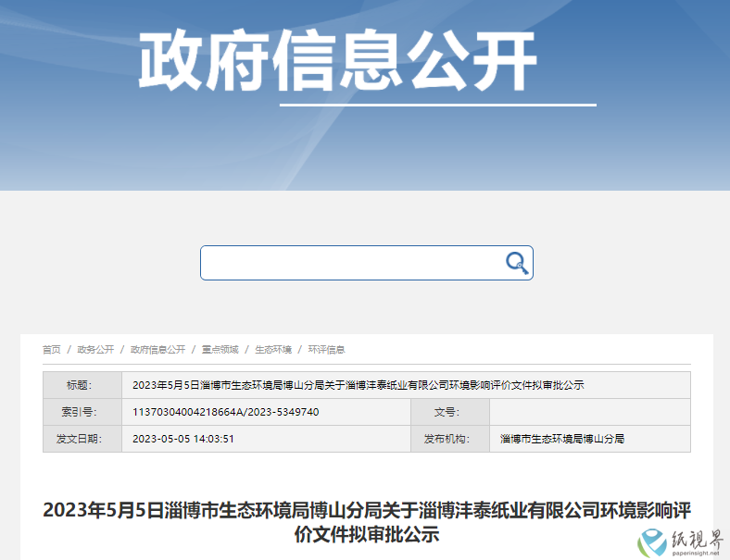Image resolution: width=730 pixels, height=560 pixels.
Task: Click the search magnifier icon
Action: [x=517, y=263]
